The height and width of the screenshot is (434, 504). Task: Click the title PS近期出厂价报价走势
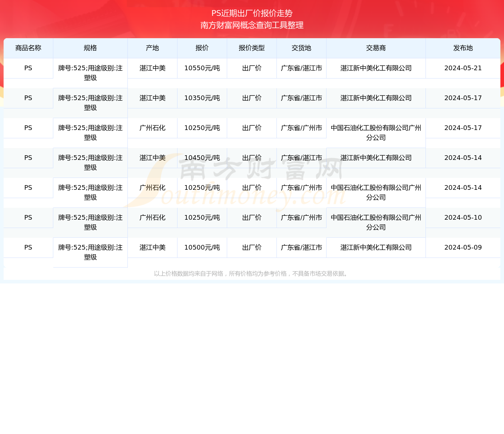pos(252,13)
